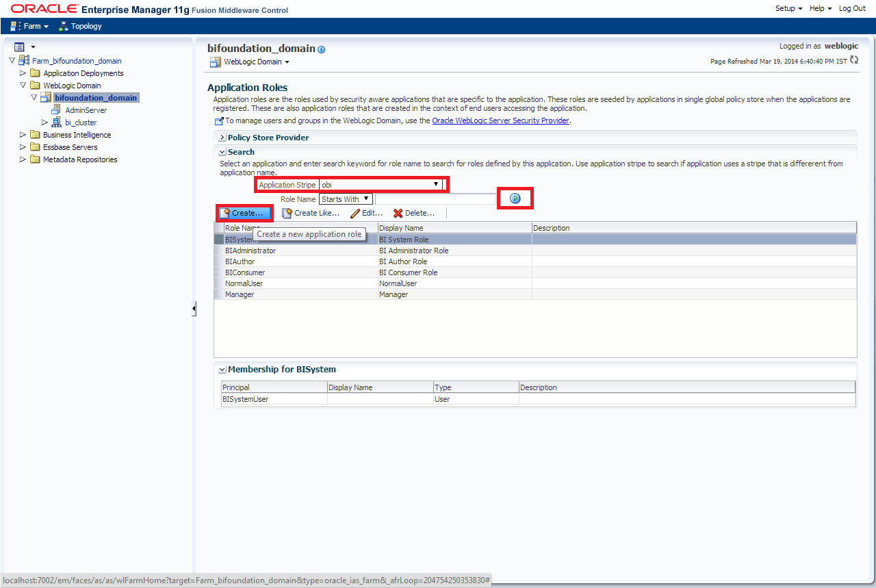This screenshot has width=876, height=588.
Task: Click the Log Out link
Action: (x=852, y=8)
